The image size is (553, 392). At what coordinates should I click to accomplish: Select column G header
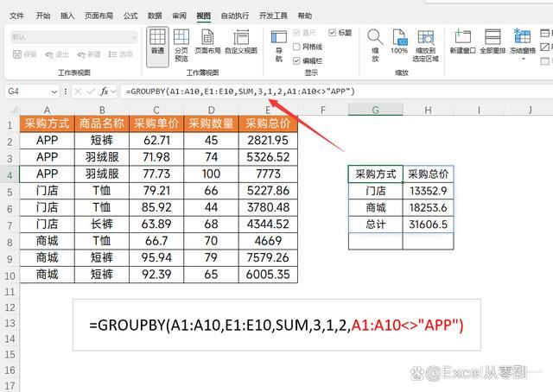(376, 110)
